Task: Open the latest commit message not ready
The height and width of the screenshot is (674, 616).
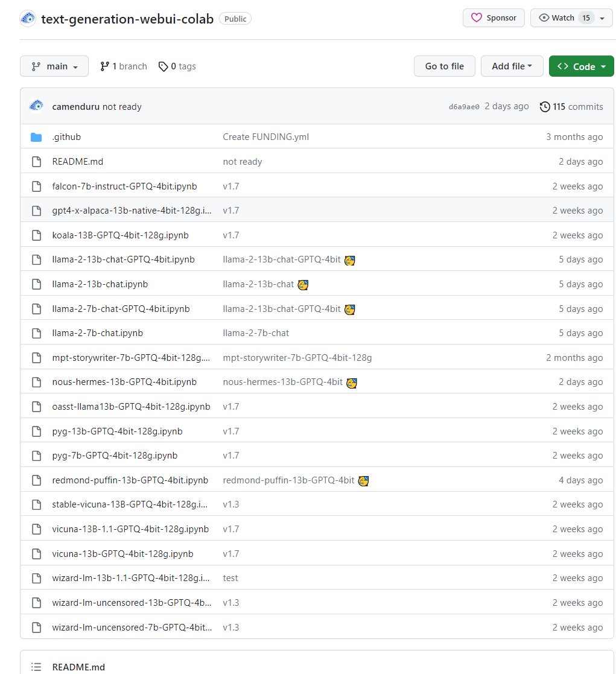Action: coord(122,107)
